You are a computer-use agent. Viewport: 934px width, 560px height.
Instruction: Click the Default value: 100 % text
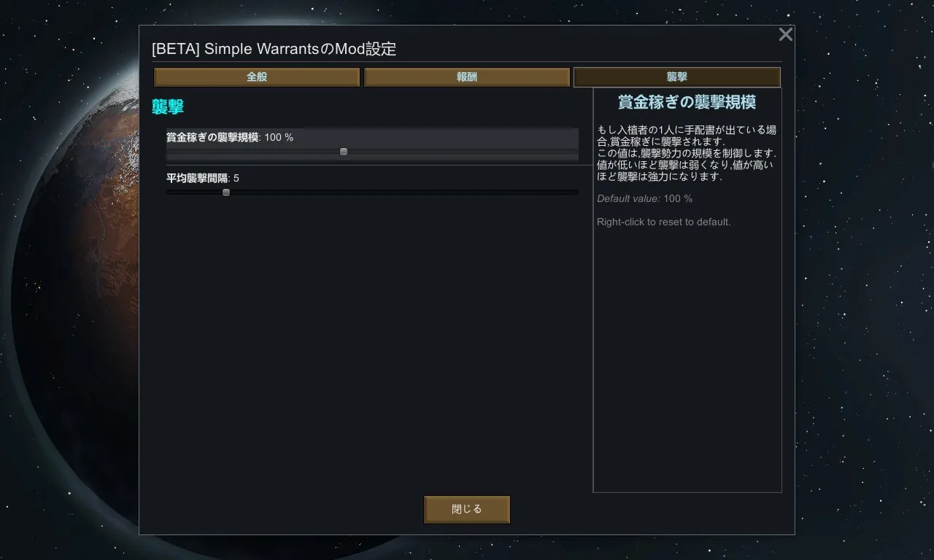644,198
